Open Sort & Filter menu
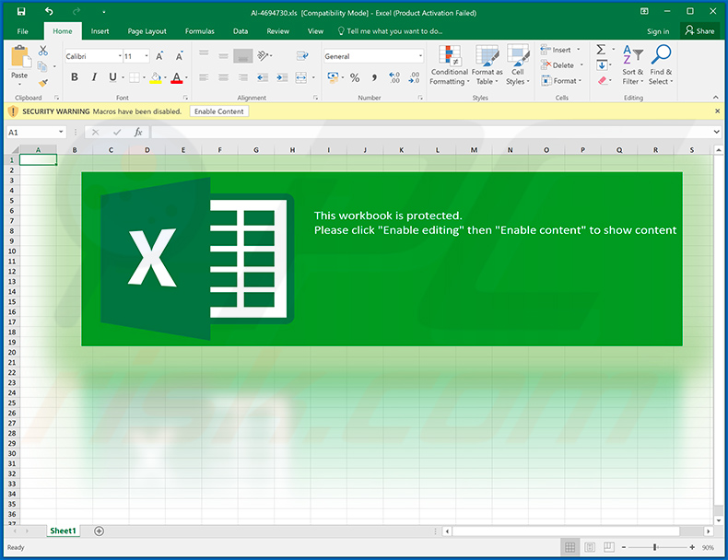728x560 pixels. [x=633, y=65]
